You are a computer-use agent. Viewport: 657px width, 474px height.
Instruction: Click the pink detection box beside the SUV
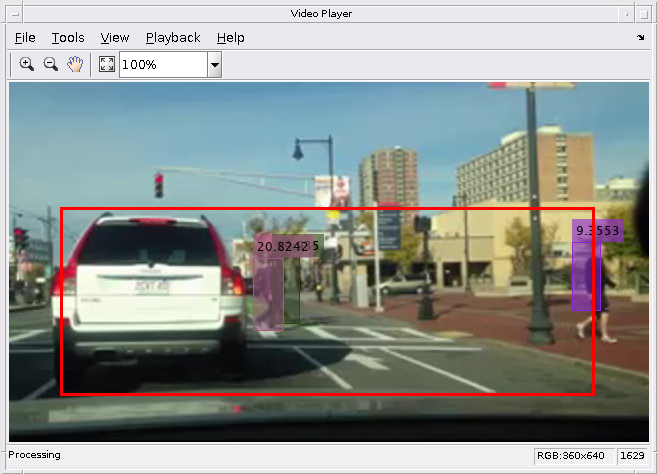click(268, 294)
